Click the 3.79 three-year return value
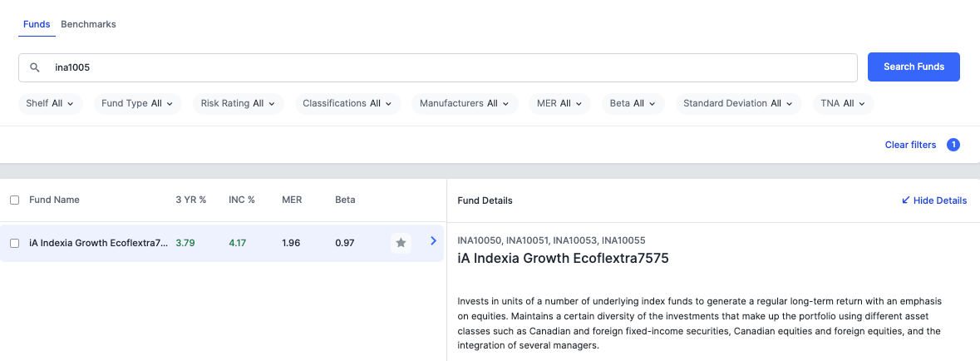The image size is (980, 361). point(185,244)
